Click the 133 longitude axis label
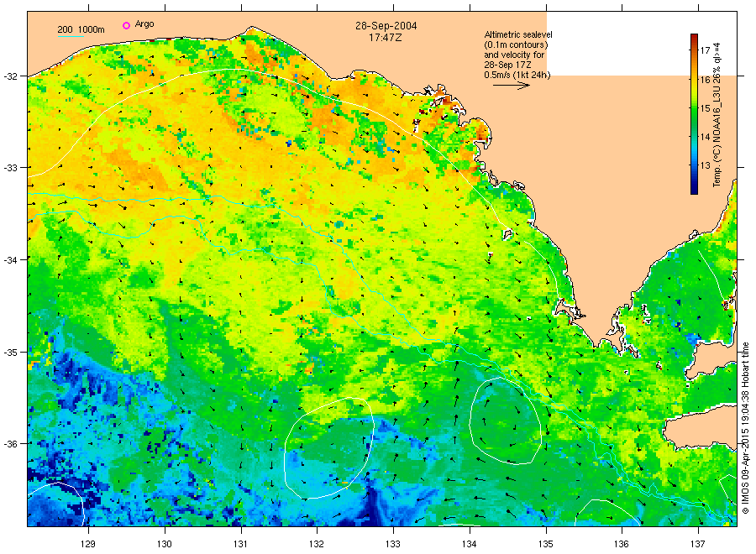Screen dimensions: 756x554 coord(393,544)
